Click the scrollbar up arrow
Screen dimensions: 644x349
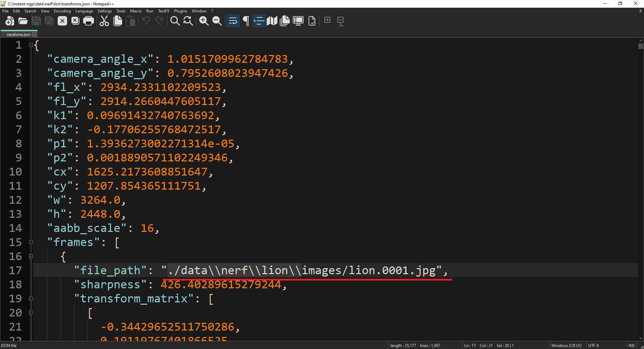(x=641, y=41)
